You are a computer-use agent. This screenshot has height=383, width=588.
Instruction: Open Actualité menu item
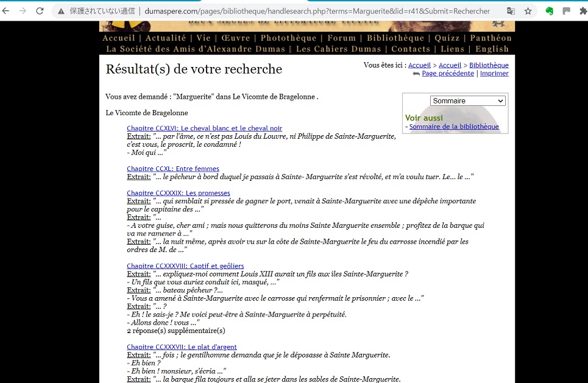click(x=166, y=38)
